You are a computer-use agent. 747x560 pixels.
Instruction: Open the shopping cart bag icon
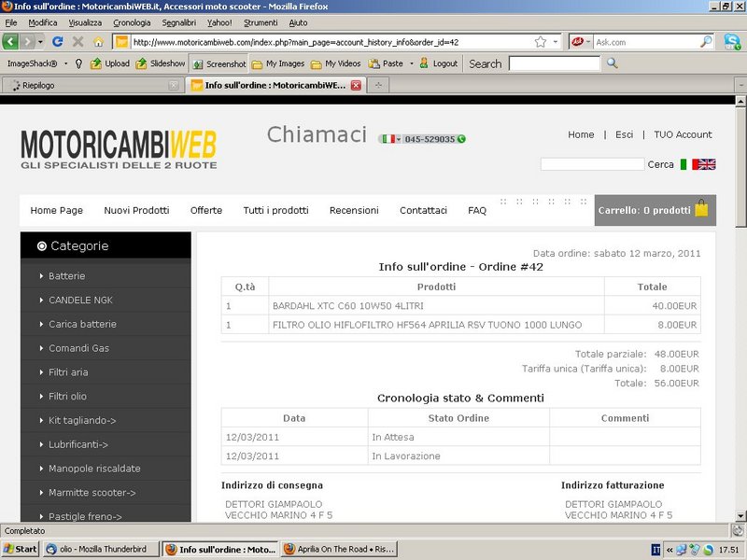pyautogui.click(x=701, y=208)
